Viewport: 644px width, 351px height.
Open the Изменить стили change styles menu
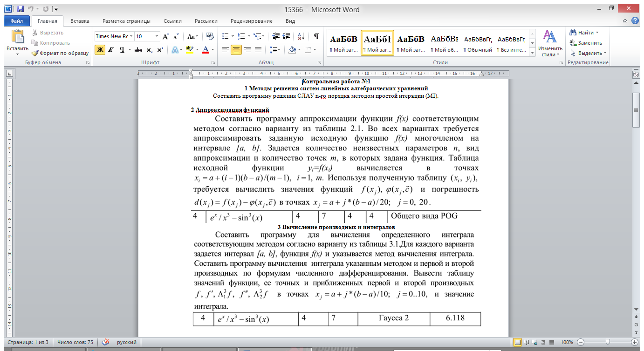click(x=550, y=43)
